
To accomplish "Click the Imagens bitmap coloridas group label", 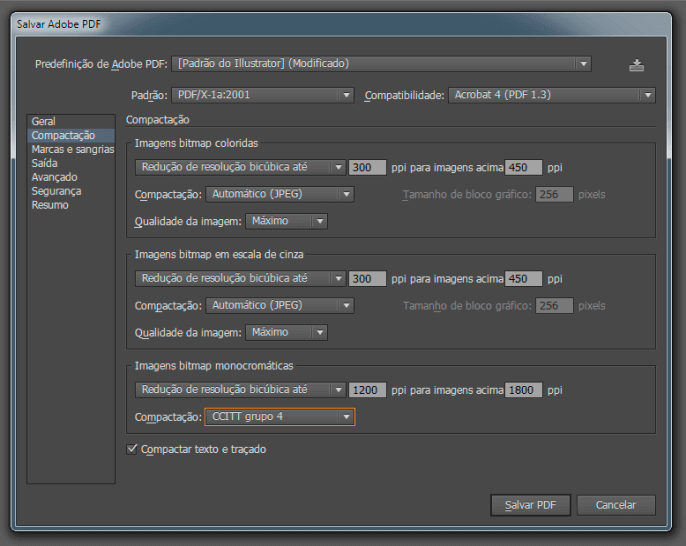I will click(x=196, y=143).
